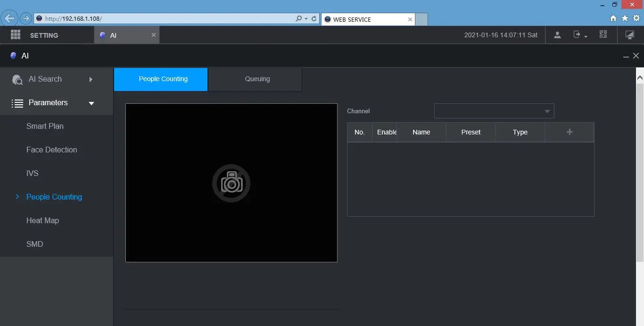This screenshot has height=326, width=644.
Task: Click the user account icon
Action: click(x=557, y=35)
